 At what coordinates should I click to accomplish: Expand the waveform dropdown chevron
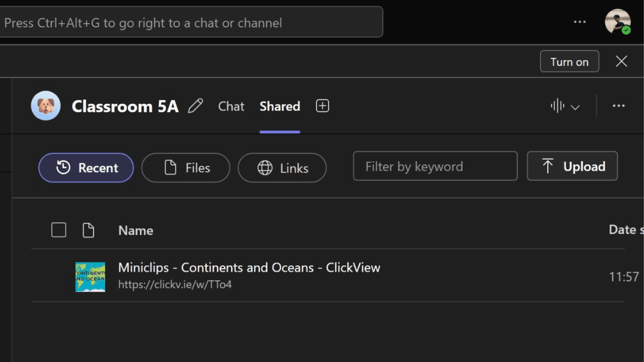576,107
